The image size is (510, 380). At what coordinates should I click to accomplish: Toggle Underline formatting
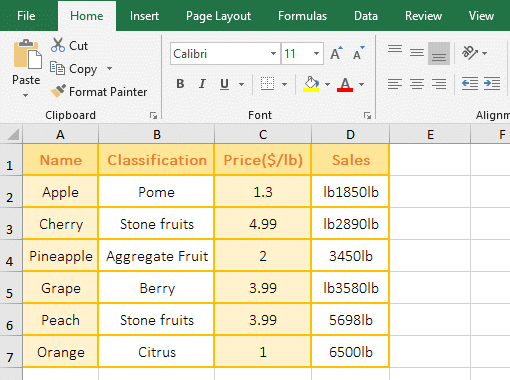point(224,84)
